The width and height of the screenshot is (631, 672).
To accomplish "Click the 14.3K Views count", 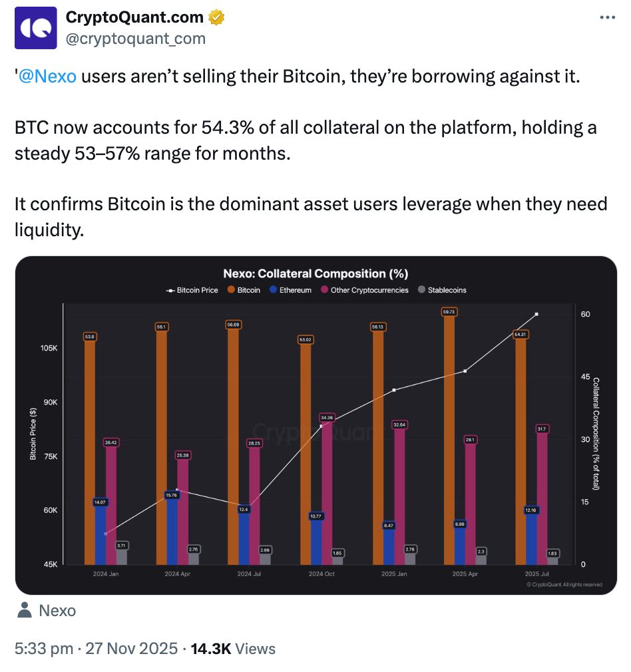I will (233, 649).
